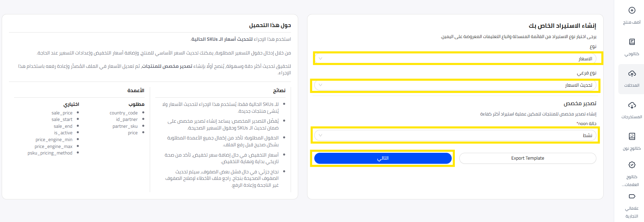Click the add product plus icon
The image size is (644, 222).
tap(632, 10)
